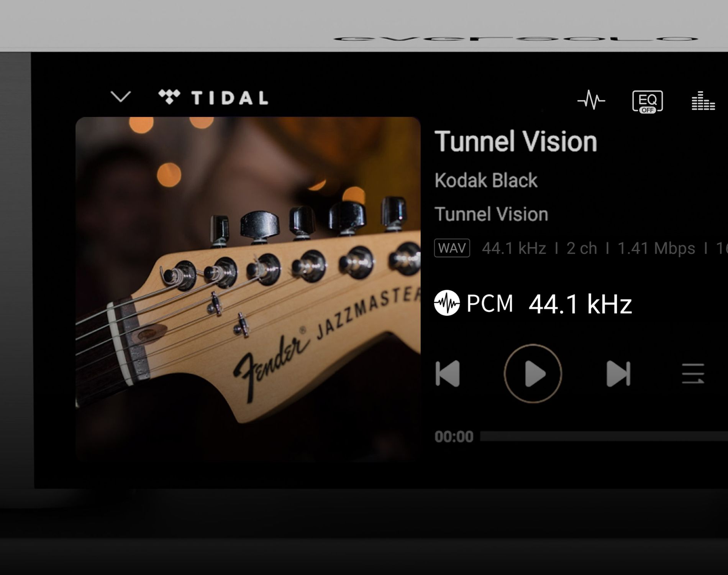Click the playback progress bar
The image size is (728, 575).
pyautogui.click(x=604, y=436)
